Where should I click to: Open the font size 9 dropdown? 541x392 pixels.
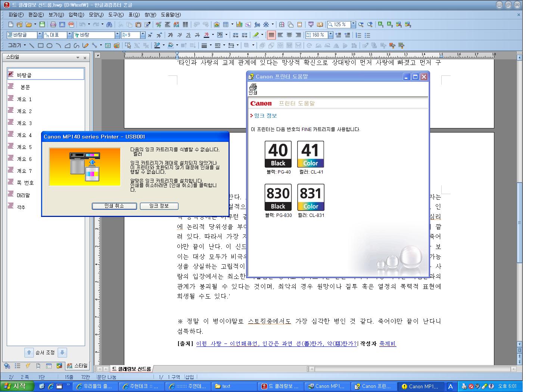[143, 35]
